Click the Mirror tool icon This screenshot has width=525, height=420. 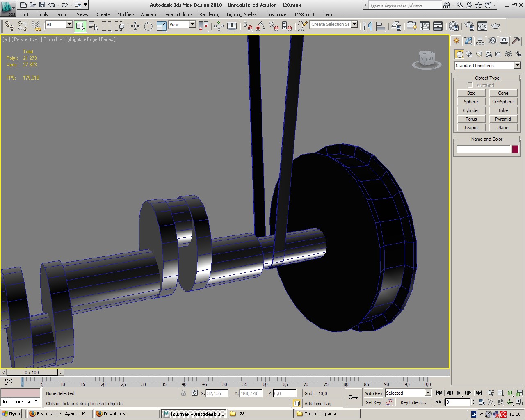coord(367,26)
